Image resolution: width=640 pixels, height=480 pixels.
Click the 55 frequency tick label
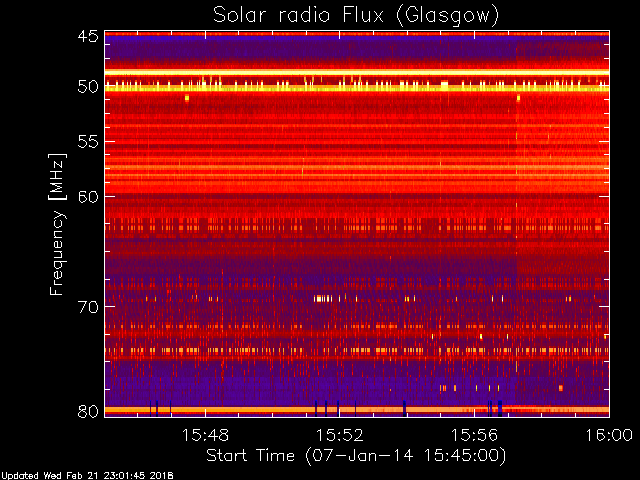point(88,142)
